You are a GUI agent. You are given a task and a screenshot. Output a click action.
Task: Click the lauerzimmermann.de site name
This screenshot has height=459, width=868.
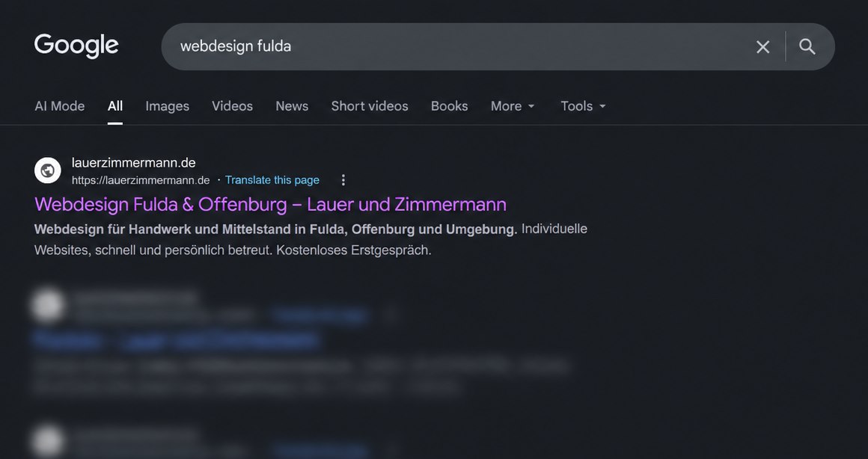[x=133, y=162]
